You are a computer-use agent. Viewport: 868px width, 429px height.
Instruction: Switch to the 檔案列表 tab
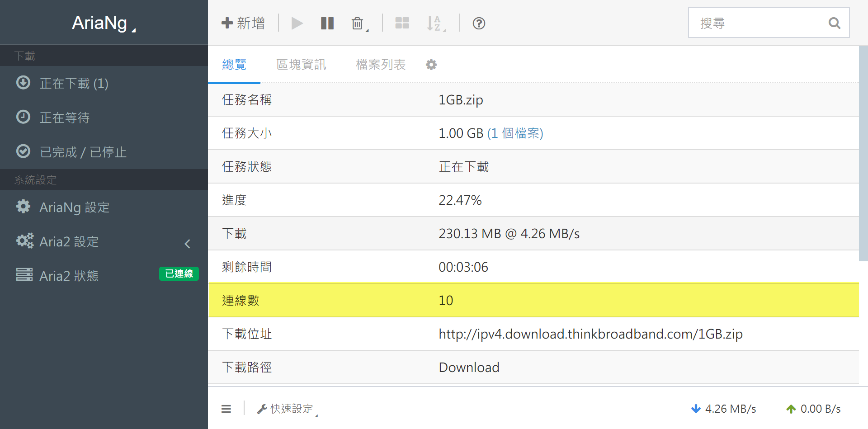(381, 65)
